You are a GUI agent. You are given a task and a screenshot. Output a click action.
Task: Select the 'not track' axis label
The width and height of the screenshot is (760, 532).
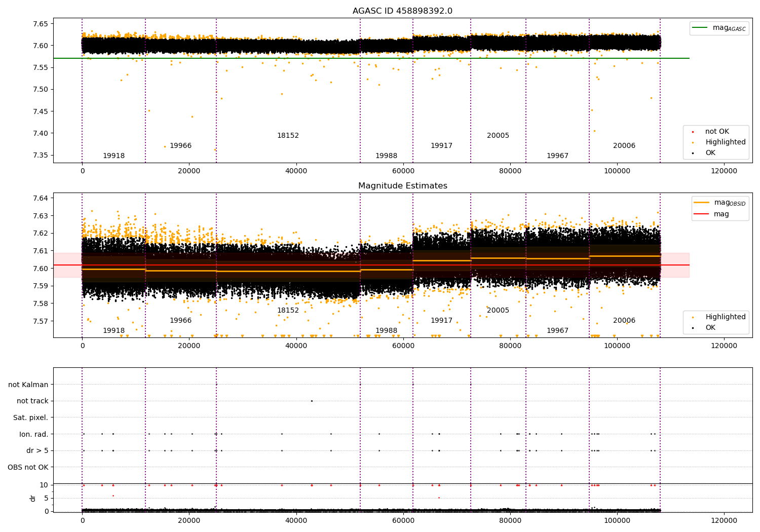[32, 401]
